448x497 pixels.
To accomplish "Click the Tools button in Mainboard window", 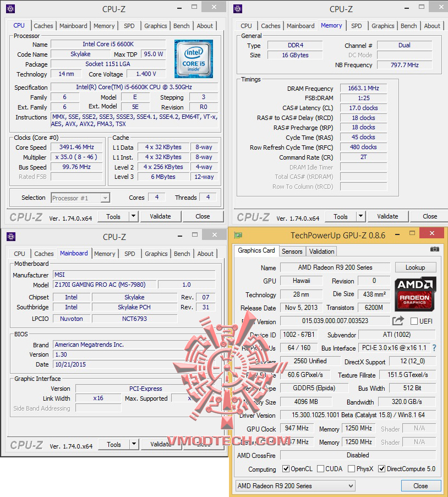I will (114, 444).
